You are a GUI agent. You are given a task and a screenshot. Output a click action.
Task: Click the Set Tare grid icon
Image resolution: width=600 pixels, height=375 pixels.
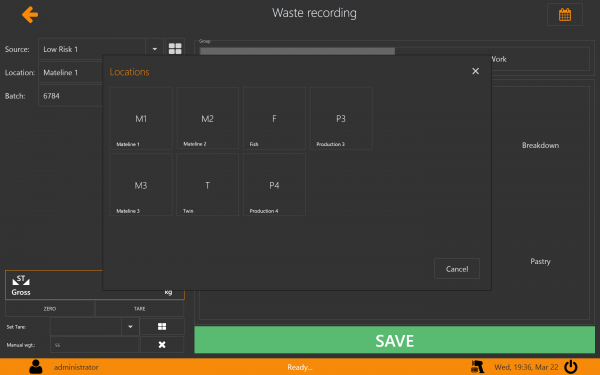(x=162, y=326)
